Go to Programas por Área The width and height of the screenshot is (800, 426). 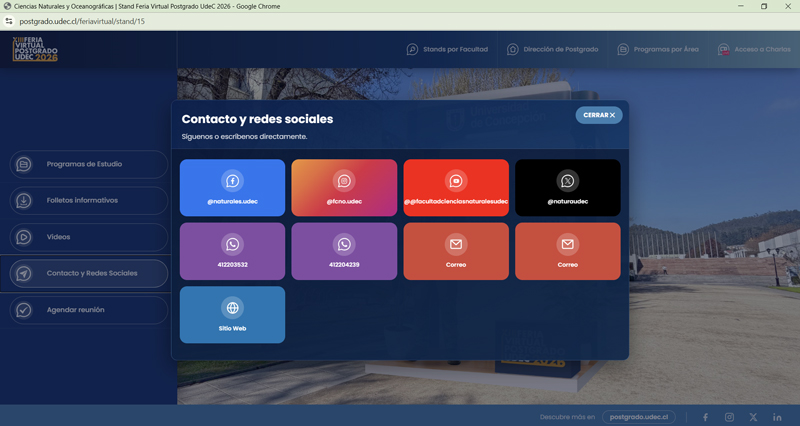(x=658, y=49)
